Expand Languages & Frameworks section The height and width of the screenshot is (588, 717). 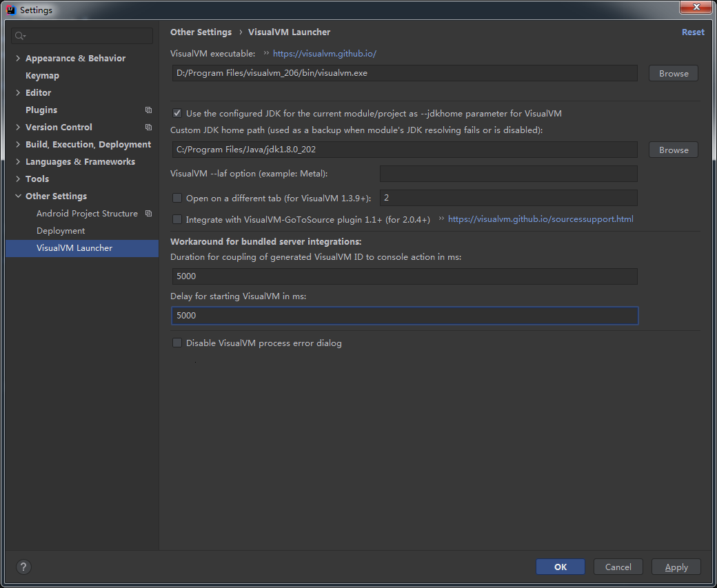click(x=18, y=161)
